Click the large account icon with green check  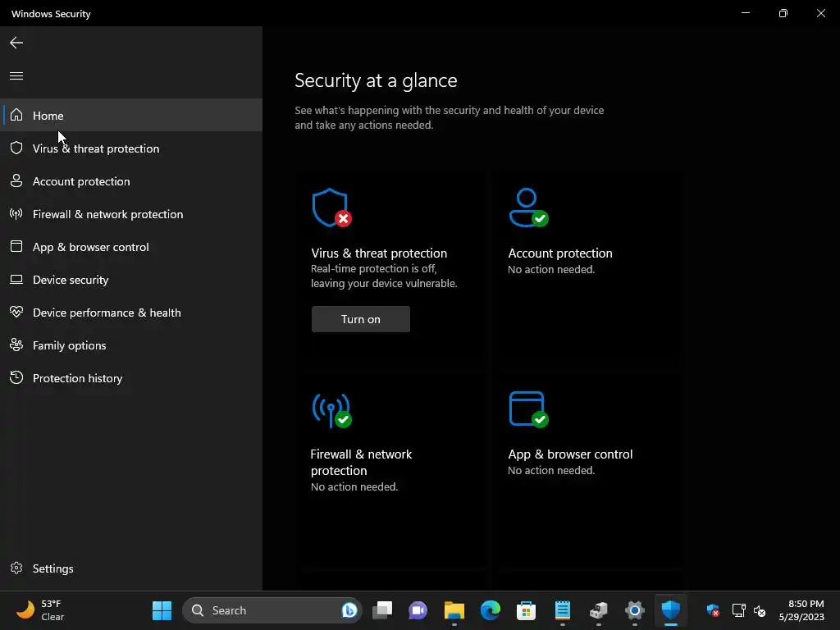coord(529,208)
